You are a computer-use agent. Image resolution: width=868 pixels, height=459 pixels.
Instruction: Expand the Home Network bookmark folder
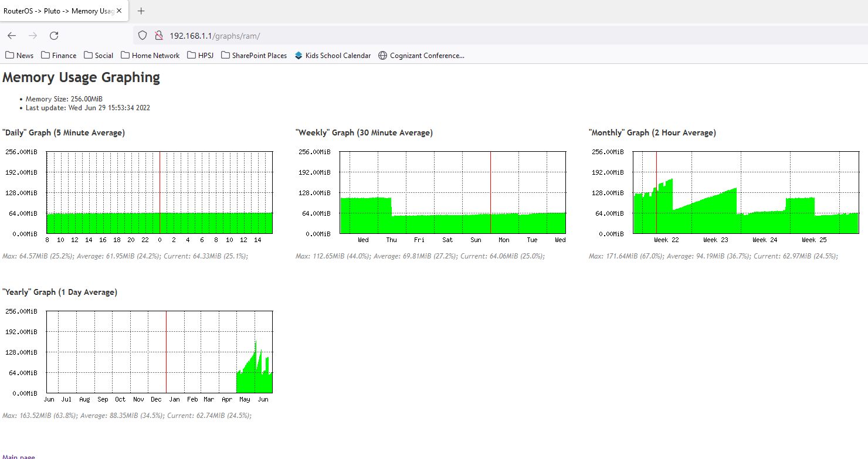pyautogui.click(x=150, y=56)
